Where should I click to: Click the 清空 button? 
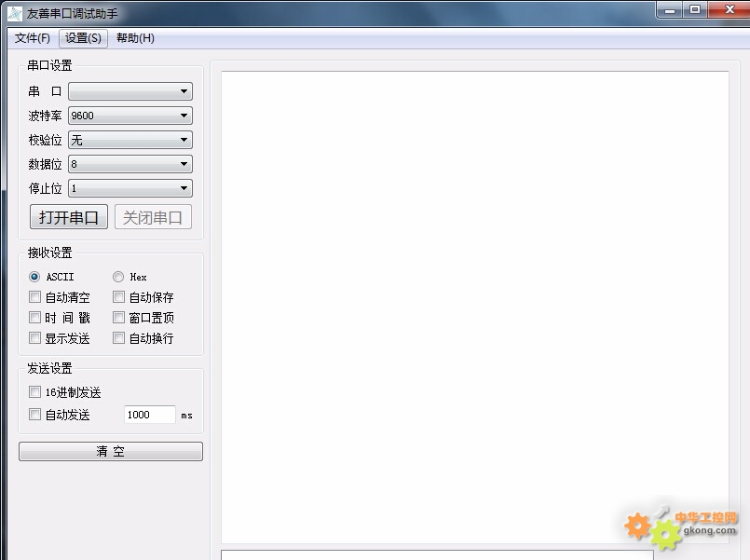(x=111, y=451)
